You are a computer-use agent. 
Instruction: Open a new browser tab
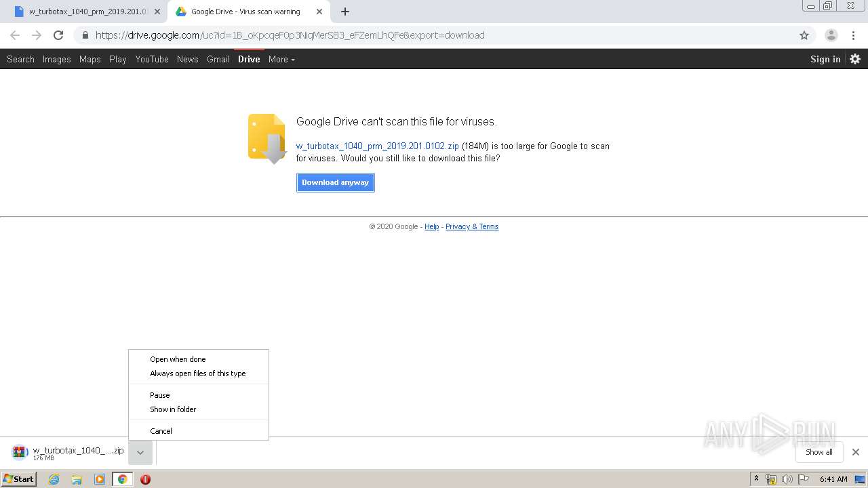(345, 12)
